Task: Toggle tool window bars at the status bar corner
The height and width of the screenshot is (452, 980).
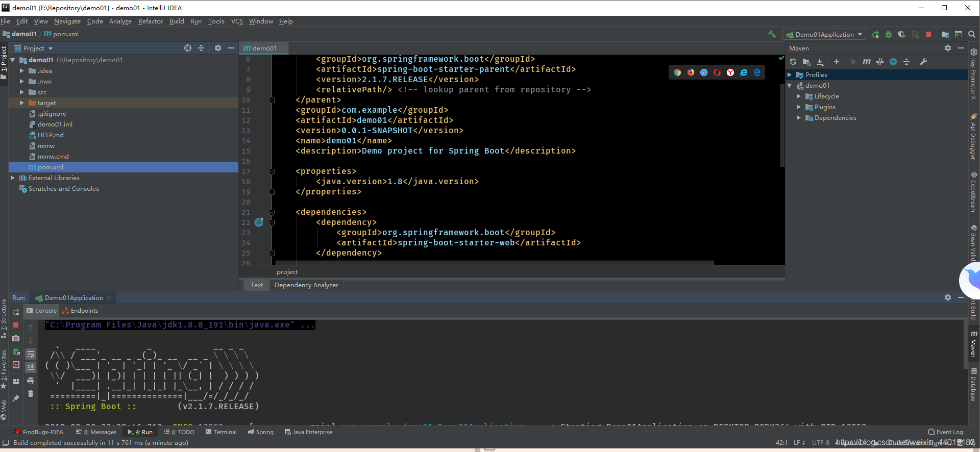Action: [x=6, y=443]
